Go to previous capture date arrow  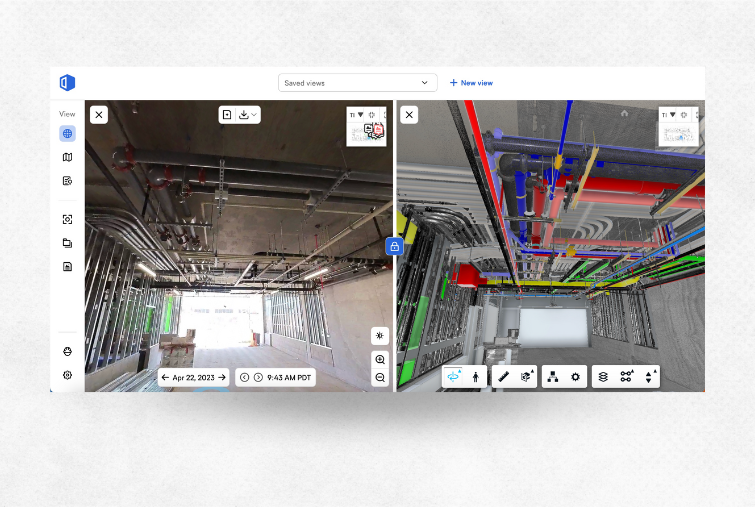click(x=165, y=378)
